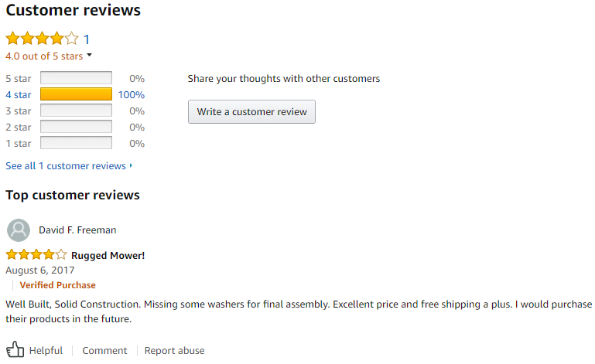The height and width of the screenshot is (364, 595).
Task: Click the thumbs-up Helpful icon
Action: coord(15,350)
